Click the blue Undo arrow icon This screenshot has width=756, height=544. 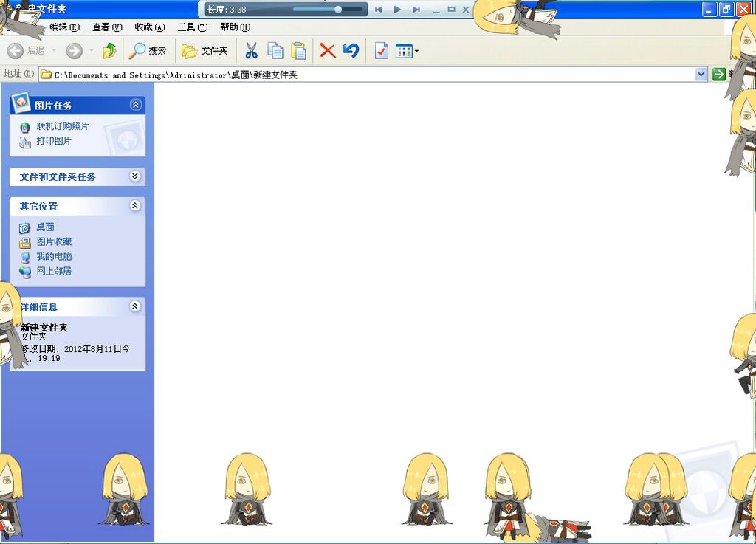(x=351, y=51)
